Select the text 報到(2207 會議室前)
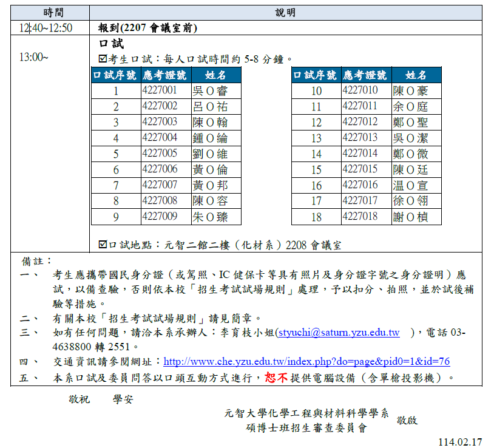Viewport: 494px width, 448px height. [147, 28]
